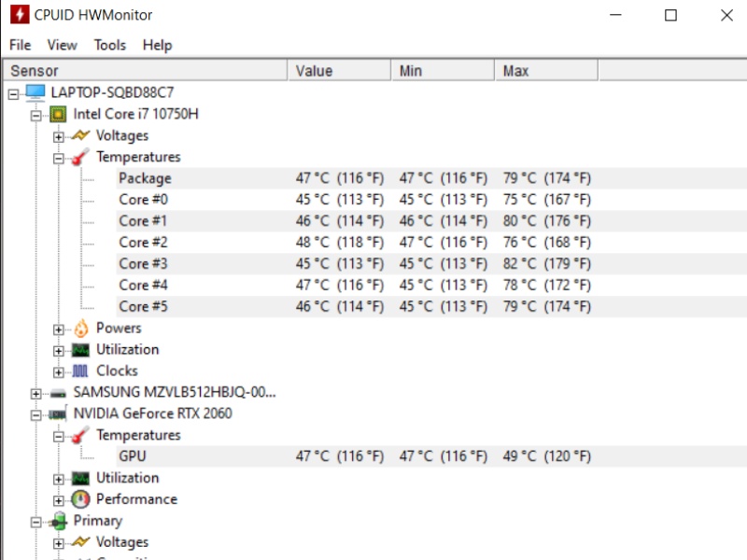This screenshot has height=560, width=747.
Task: Click the CPU Utilization graph icon
Action: point(80,350)
